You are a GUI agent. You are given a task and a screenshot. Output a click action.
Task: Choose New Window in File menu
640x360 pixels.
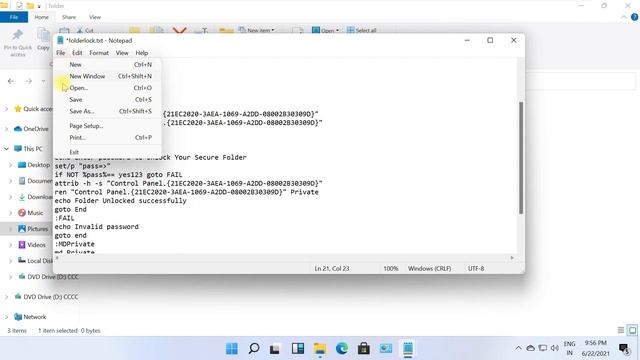click(108, 76)
